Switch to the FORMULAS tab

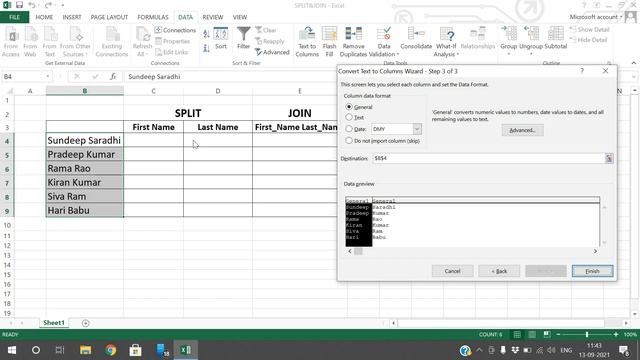(153, 17)
